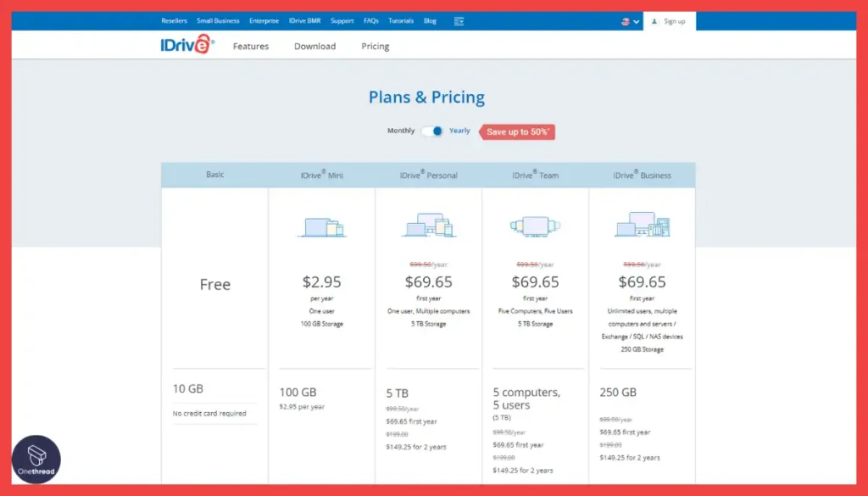868x496 pixels.
Task: Select the IDrive Business column header
Action: point(643,175)
